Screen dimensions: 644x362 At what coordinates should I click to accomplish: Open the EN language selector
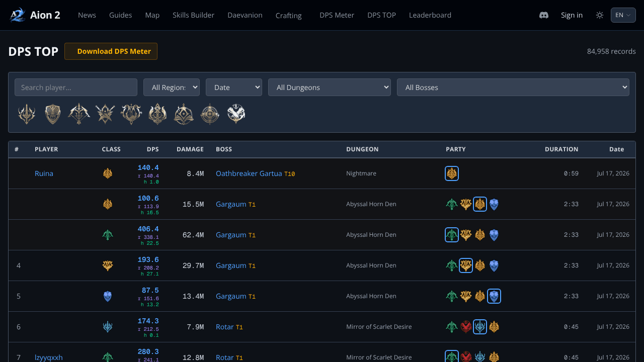pos(623,15)
